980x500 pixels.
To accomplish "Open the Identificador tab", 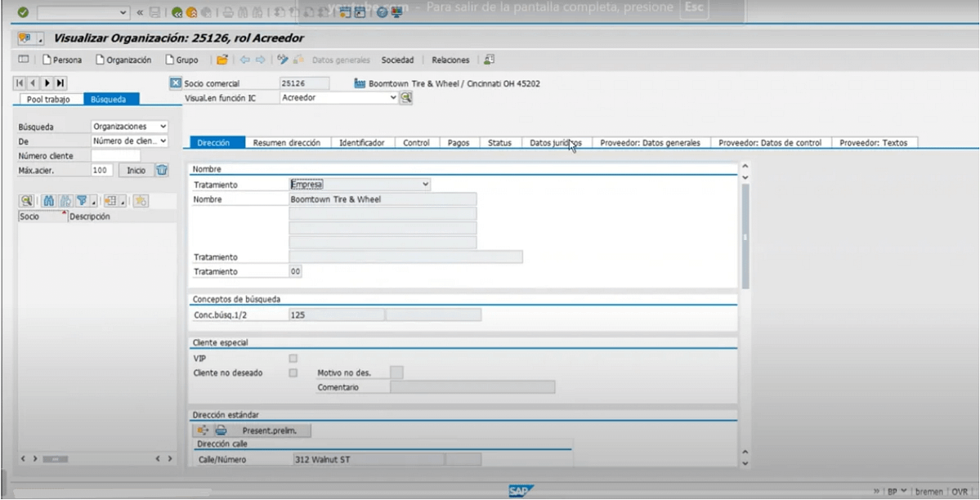I will pyautogui.click(x=362, y=142).
